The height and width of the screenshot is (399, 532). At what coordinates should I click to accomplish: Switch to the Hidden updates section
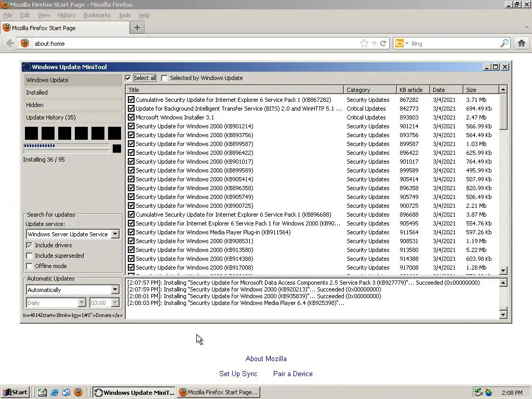click(x=73, y=105)
